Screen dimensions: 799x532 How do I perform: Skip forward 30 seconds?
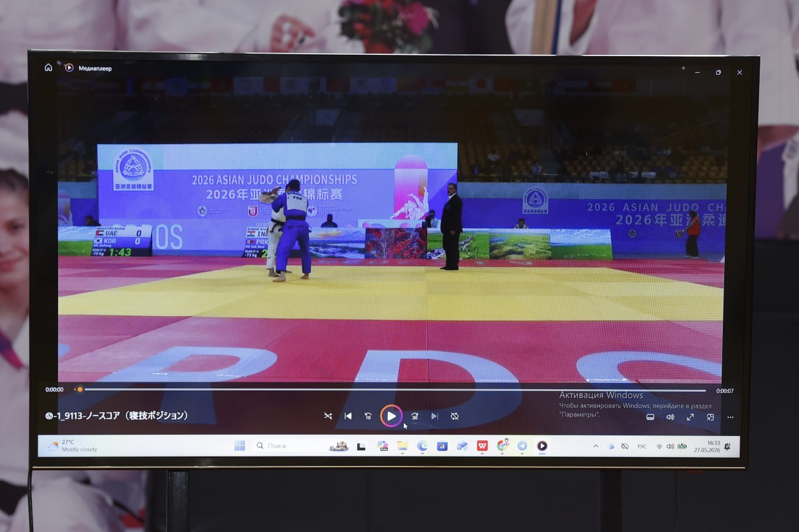point(414,416)
